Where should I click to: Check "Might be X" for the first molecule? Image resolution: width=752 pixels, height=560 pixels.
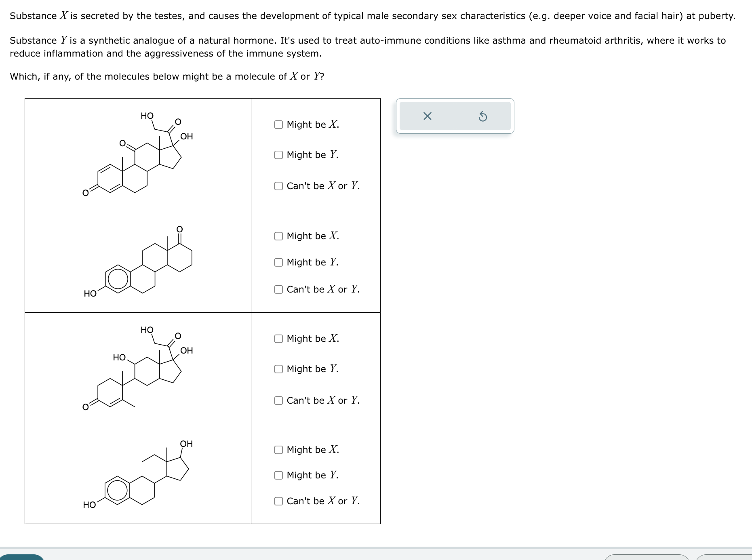click(278, 124)
